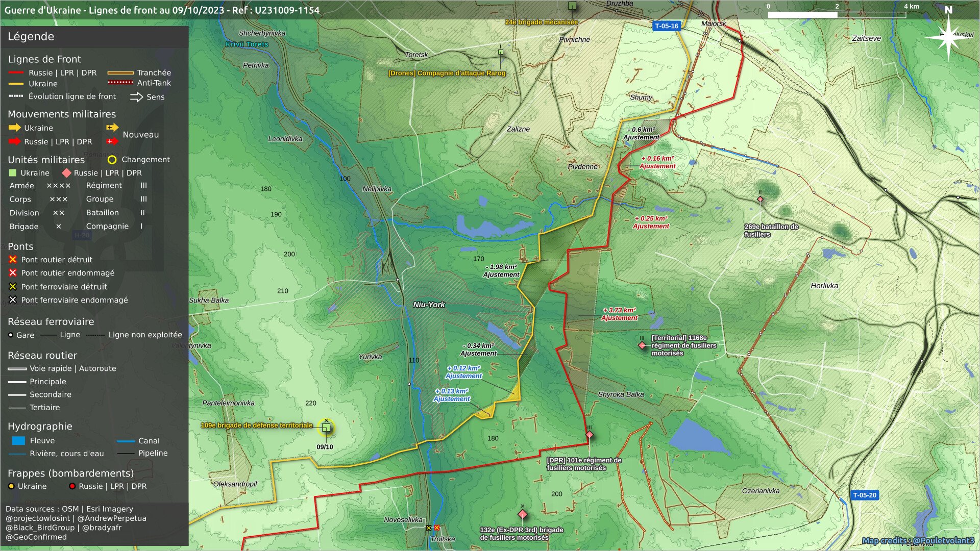The width and height of the screenshot is (980, 551).
Task: Click the green Ukraine unit square in legend
Action: coord(13,173)
